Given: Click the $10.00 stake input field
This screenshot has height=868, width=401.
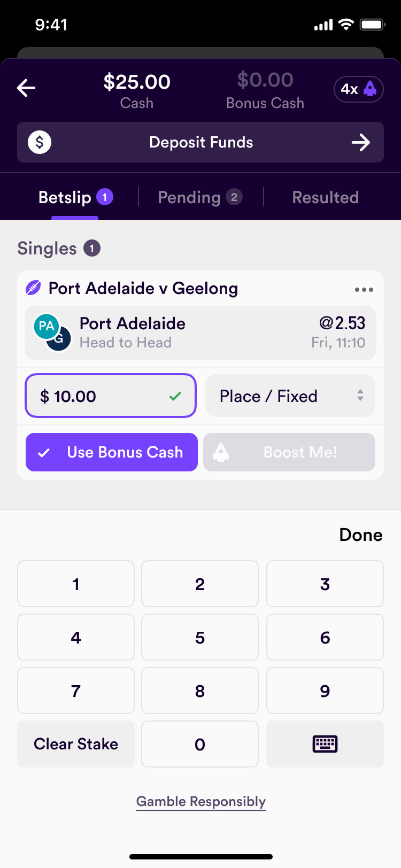Looking at the screenshot, I should (111, 396).
